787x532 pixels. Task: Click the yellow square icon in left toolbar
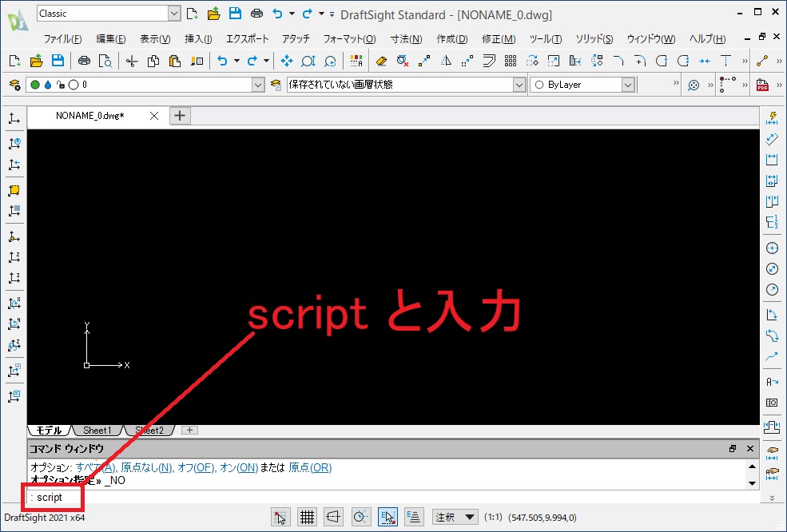click(14, 190)
